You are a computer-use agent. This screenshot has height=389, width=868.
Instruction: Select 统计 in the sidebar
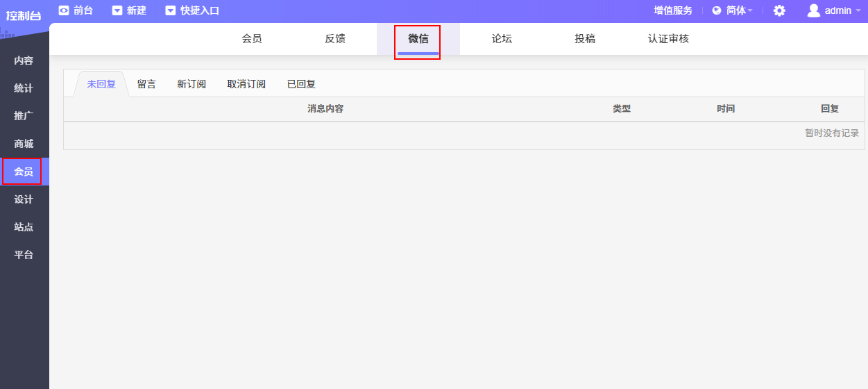24,88
